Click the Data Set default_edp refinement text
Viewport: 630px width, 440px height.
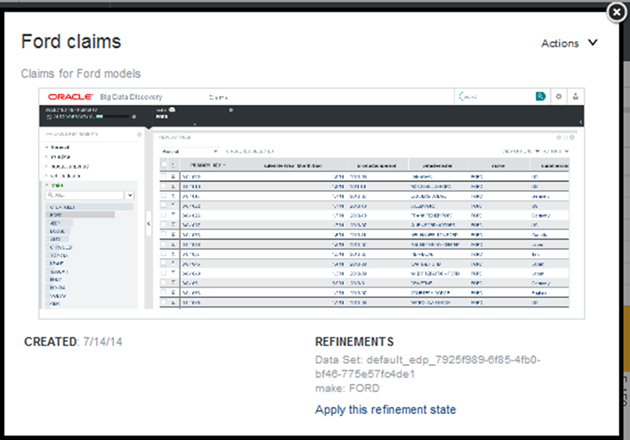pyautogui.click(x=428, y=366)
